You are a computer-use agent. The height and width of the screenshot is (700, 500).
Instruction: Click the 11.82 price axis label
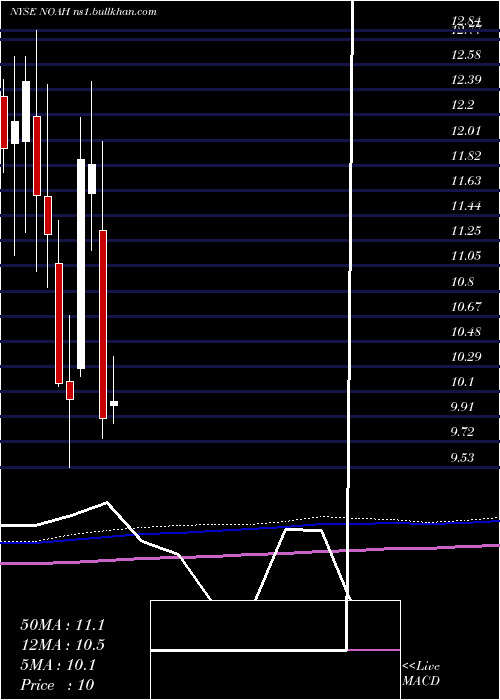(466, 156)
